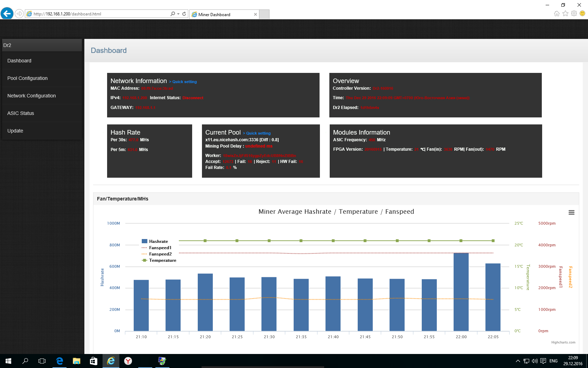Viewport: 588px width, 368px height.
Task: Open browser Tools gear icon
Action: coord(574,14)
